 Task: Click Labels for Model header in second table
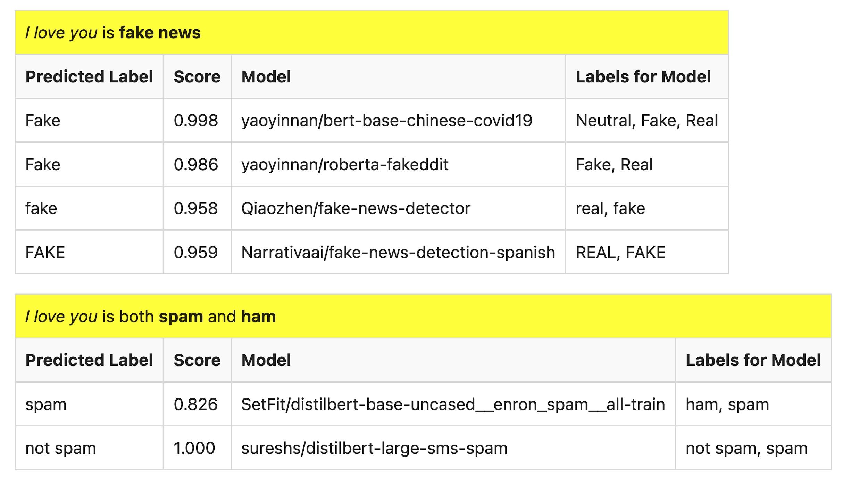tap(753, 360)
